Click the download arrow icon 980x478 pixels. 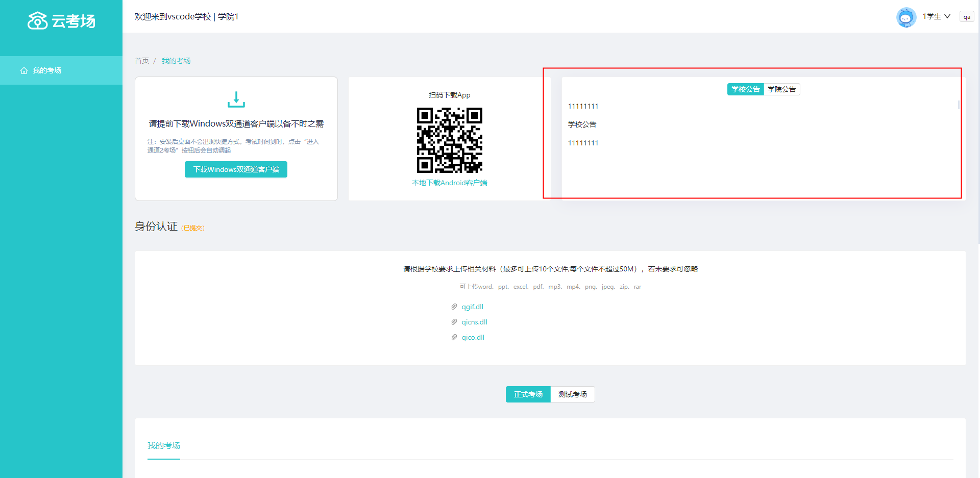(236, 99)
